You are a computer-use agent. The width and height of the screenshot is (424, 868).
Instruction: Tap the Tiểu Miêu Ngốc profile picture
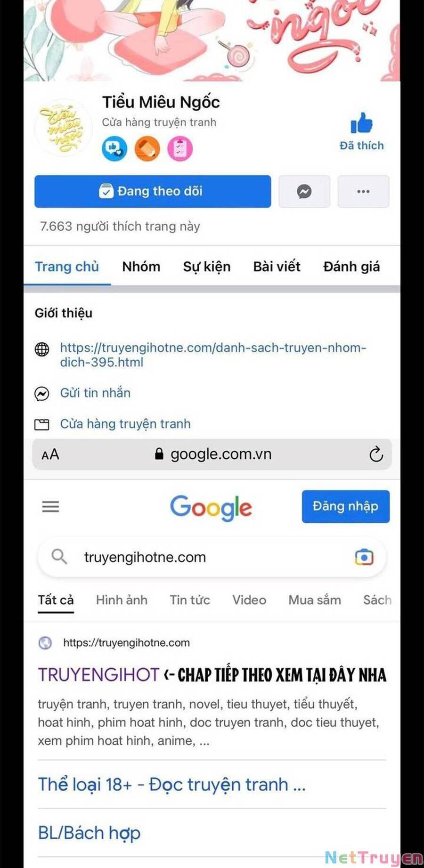pyautogui.click(x=63, y=127)
